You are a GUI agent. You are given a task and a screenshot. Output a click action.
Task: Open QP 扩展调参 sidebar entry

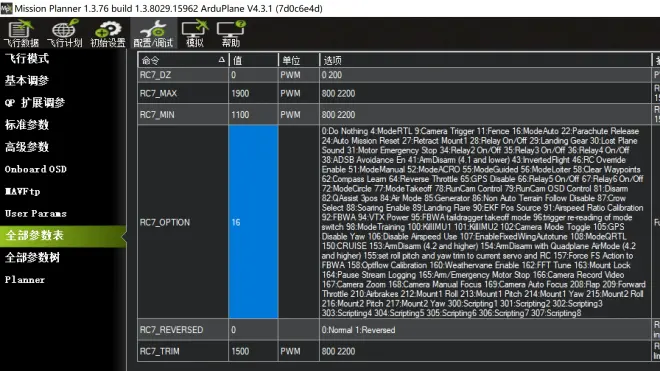point(35,103)
